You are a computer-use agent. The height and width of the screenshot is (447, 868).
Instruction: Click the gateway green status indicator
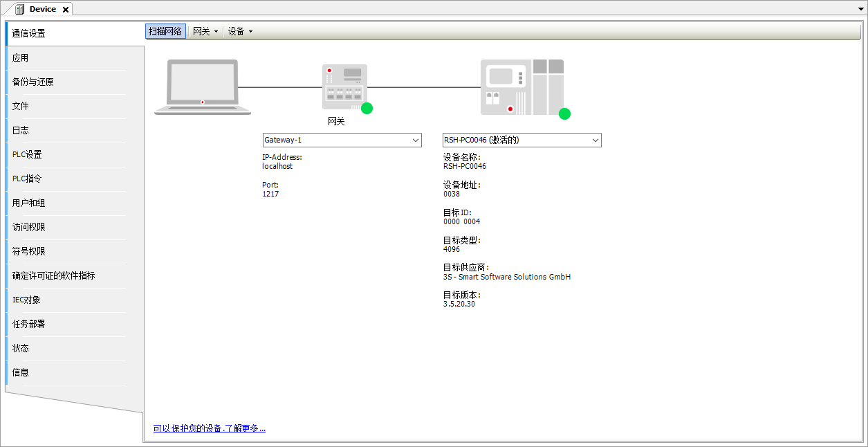point(367,108)
